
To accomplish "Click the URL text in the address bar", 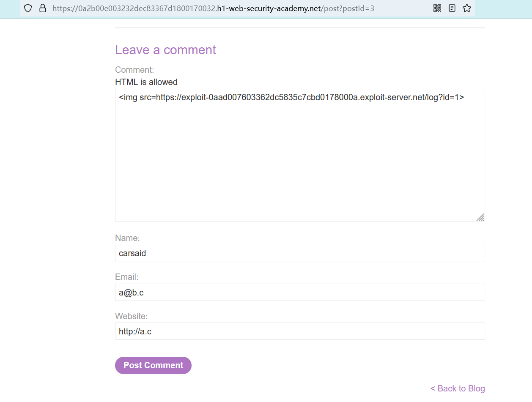I will (214, 8).
